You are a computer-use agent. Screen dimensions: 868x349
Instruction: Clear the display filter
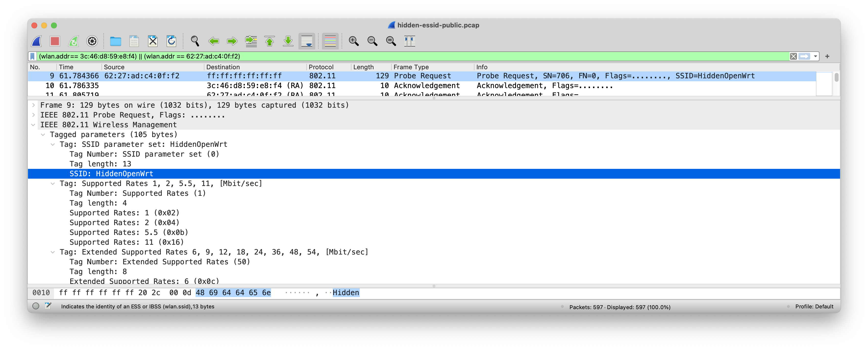click(x=793, y=56)
